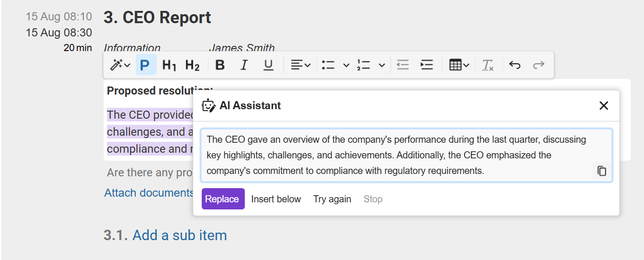
Task: Click the Replace button
Action: pos(223,199)
